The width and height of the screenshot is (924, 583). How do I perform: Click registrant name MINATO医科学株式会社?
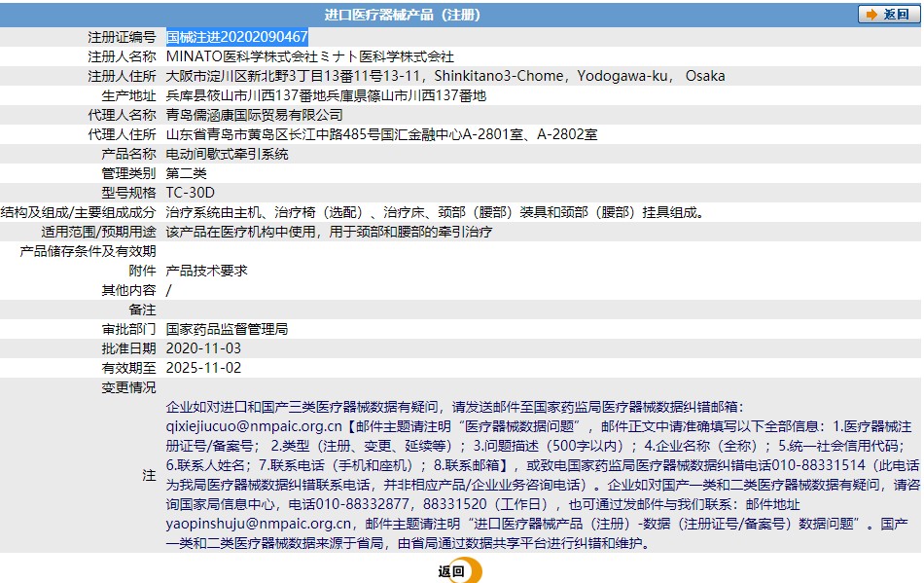(310, 56)
